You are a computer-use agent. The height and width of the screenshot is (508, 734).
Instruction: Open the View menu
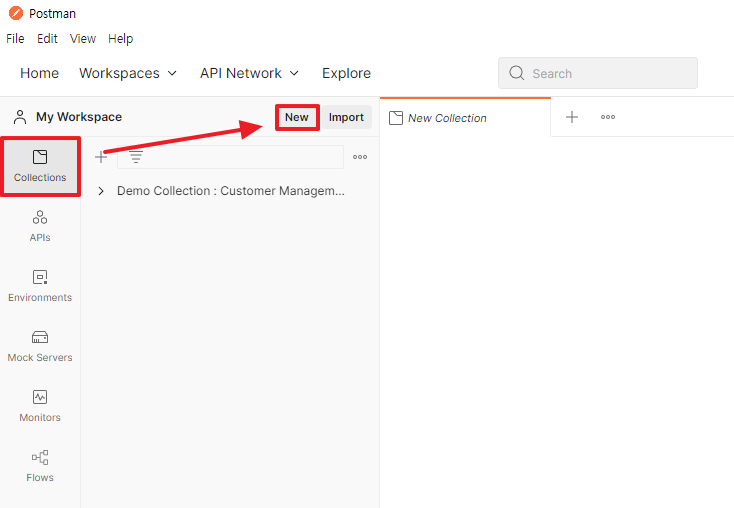pyautogui.click(x=83, y=38)
